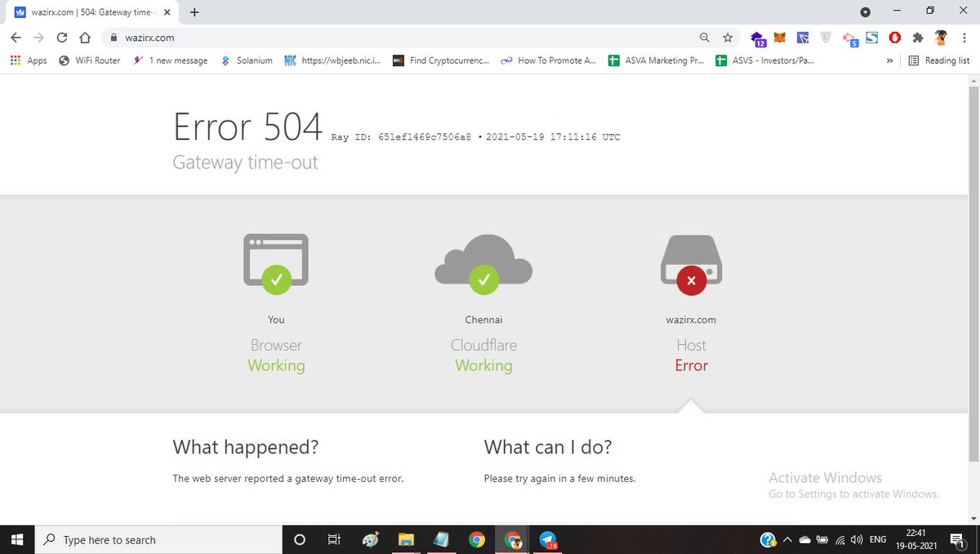Click the Browser status window icon

(x=276, y=263)
